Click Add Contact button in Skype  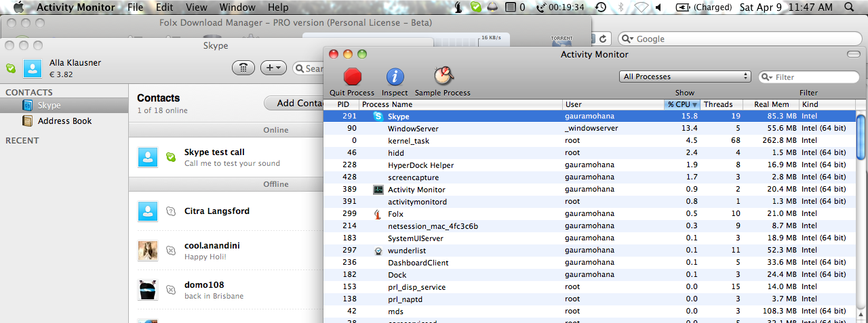[294, 103]
